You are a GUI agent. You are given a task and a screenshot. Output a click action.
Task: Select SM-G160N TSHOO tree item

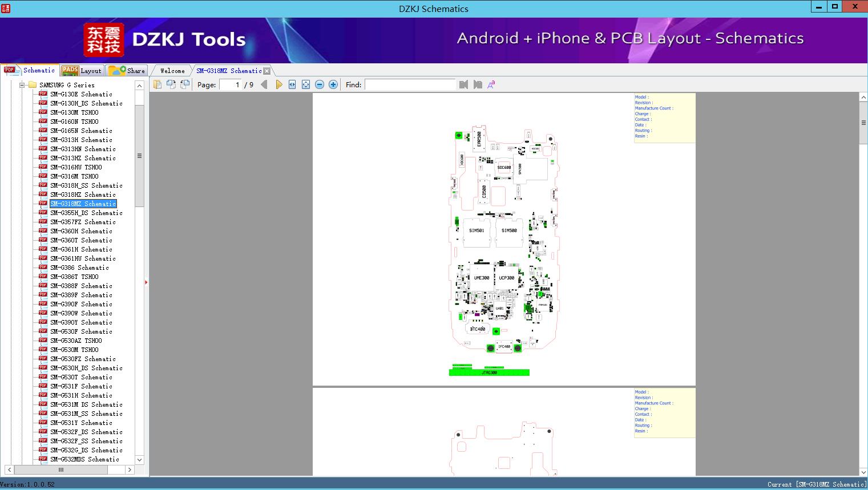(74, 122)
